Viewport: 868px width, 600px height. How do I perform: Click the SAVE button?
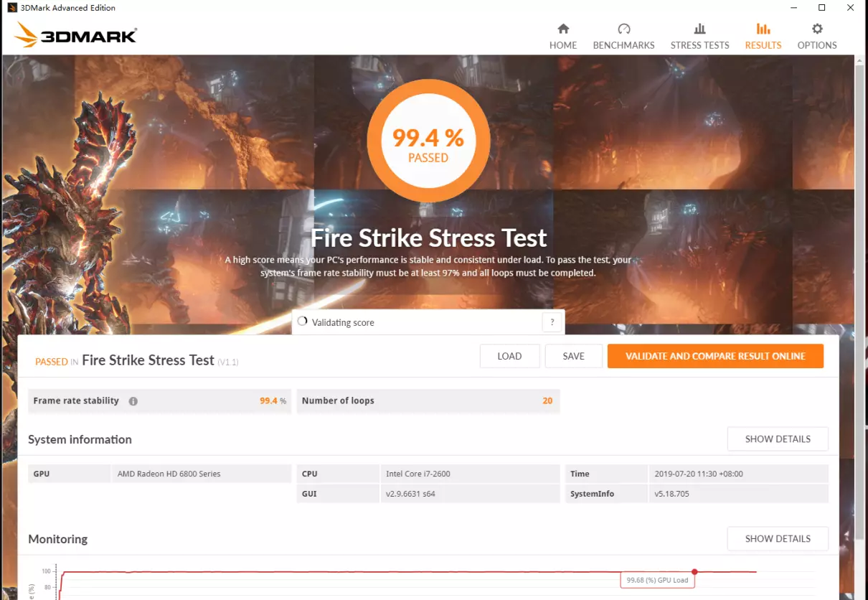click(573, 356)
